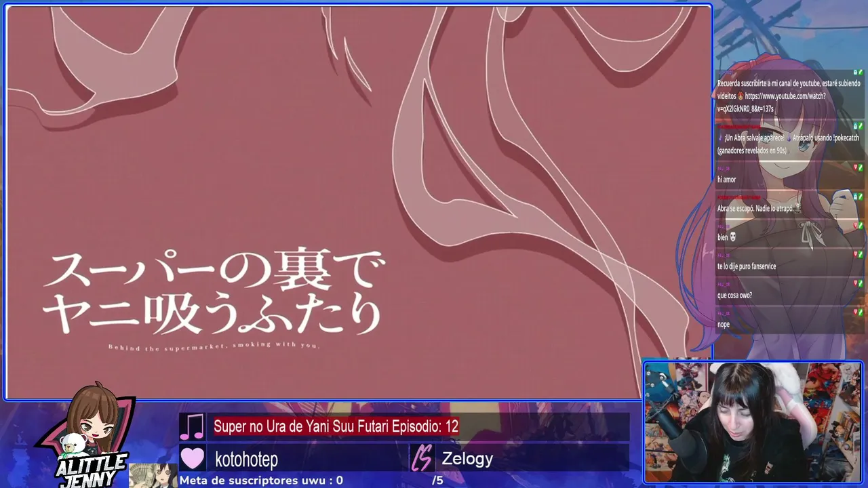Image resolution: width=868 pixels, height=488 pixels.
Task: Click the 'Zelogy' name label
Action: (x=467, y=459)
